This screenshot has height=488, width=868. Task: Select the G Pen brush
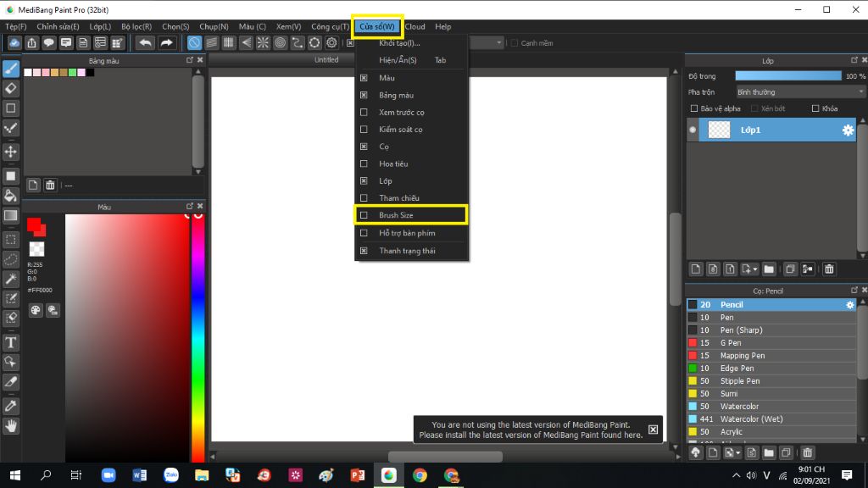pyautogui.click(x=771, y=343)
